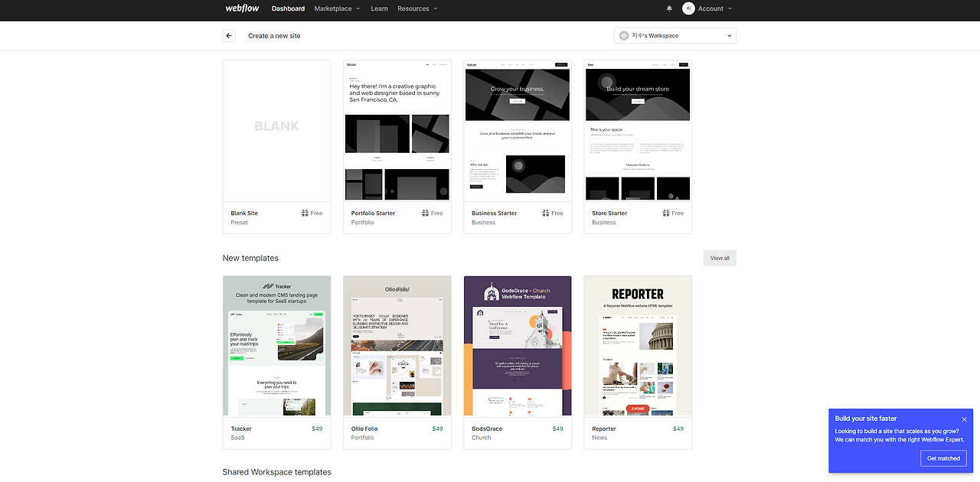Image resolution: width=980 pixels, height=482 pixels.
Task: Select the Business Starter preview
Action: [x=518, y=131]
